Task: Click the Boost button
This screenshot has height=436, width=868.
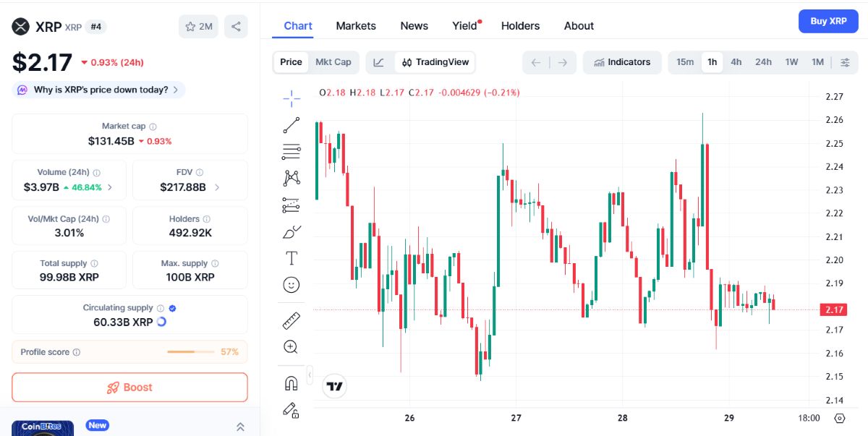Action: coord(129,388)
